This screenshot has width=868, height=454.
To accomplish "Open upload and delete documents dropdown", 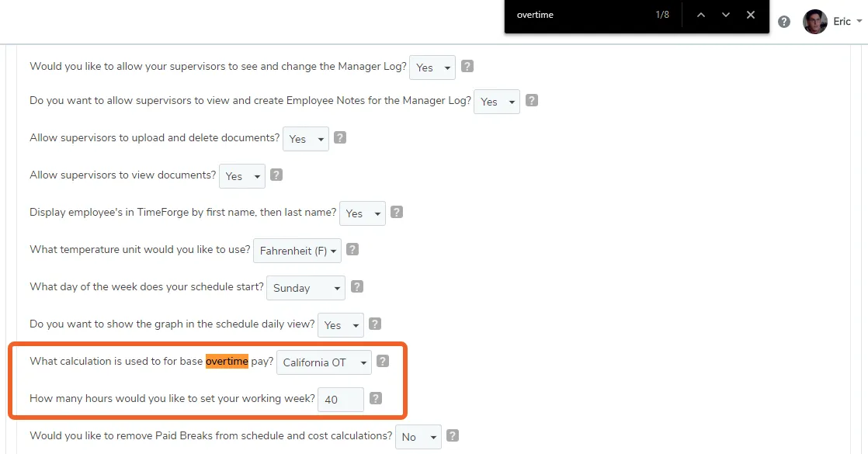I will click(306, 139).
